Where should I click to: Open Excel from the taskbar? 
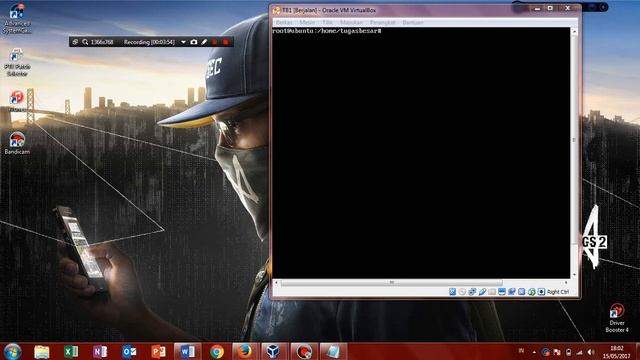coord(71,351)
